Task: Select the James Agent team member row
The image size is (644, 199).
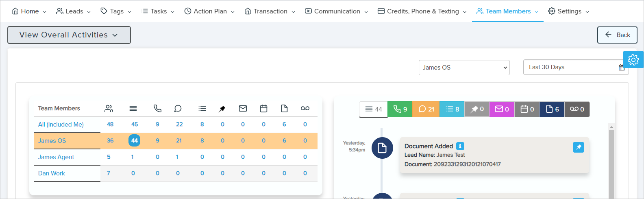Action: point(56,157)
